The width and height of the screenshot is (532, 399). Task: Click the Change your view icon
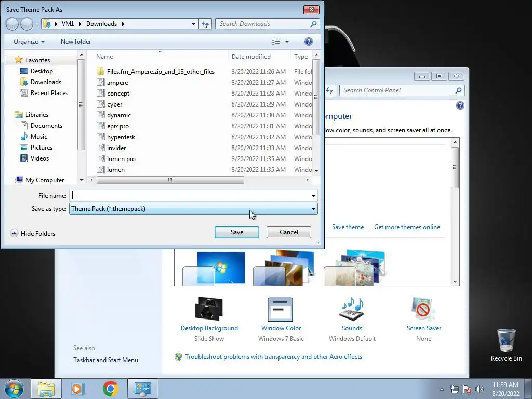coord(275,42)
